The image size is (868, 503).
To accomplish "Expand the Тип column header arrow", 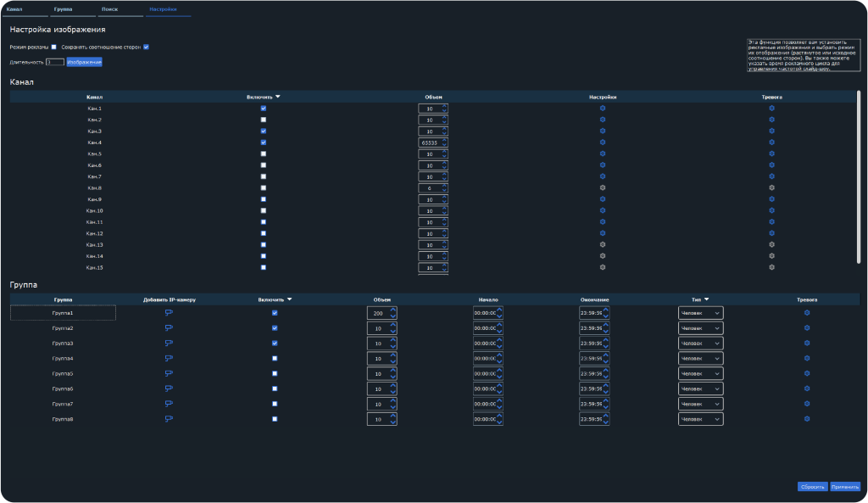I will coord(707,299).
